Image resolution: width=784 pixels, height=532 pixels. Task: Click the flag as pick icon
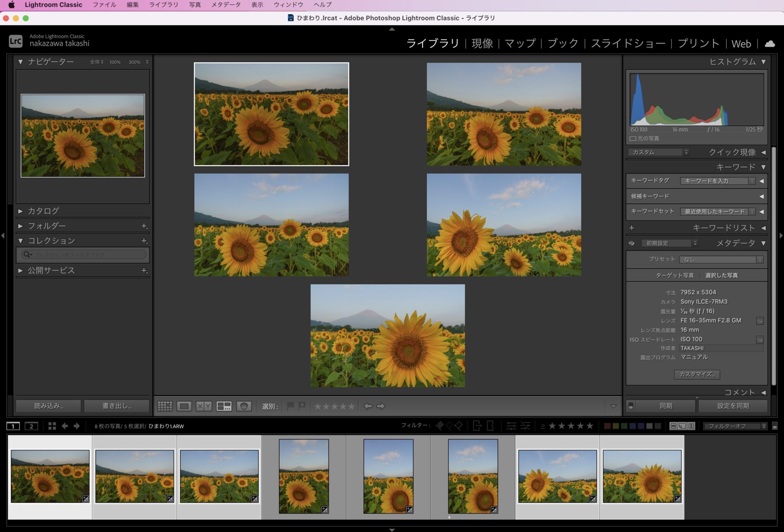[291, 406]
